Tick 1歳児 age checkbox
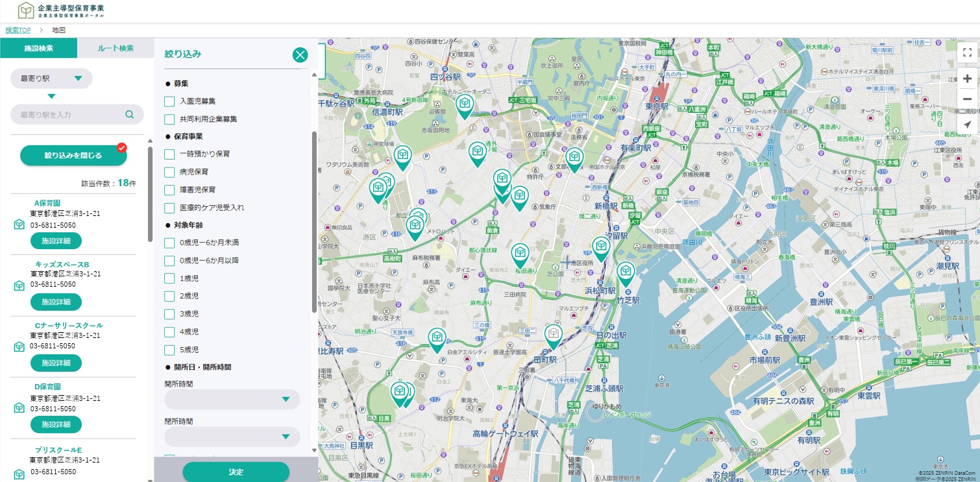The image size is (980, 482). point(169,278)
